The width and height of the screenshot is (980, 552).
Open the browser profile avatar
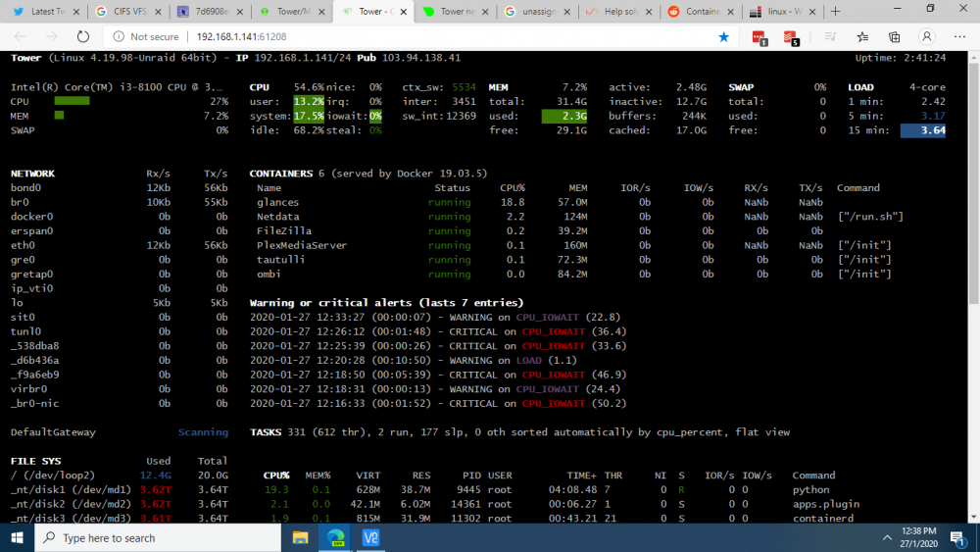coord(927,37)
